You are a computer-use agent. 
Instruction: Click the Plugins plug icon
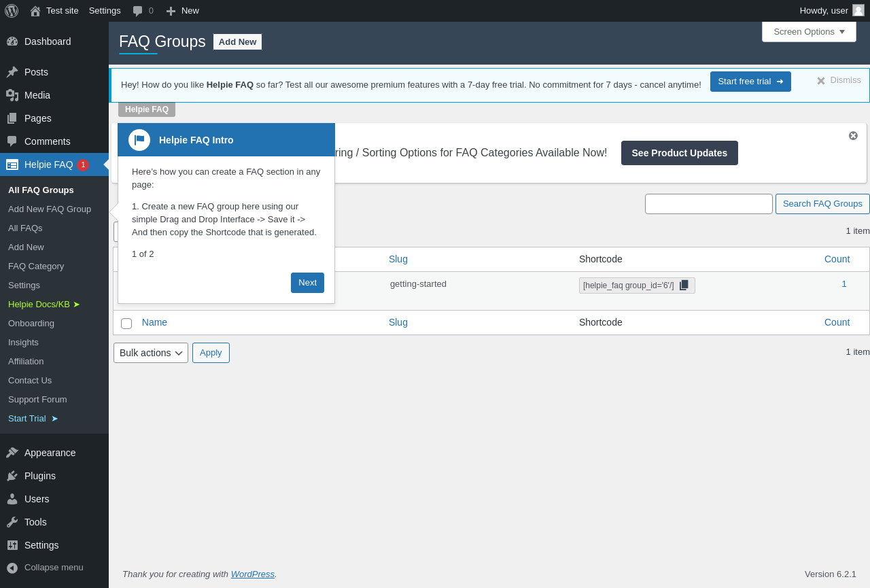coord(12,476)
